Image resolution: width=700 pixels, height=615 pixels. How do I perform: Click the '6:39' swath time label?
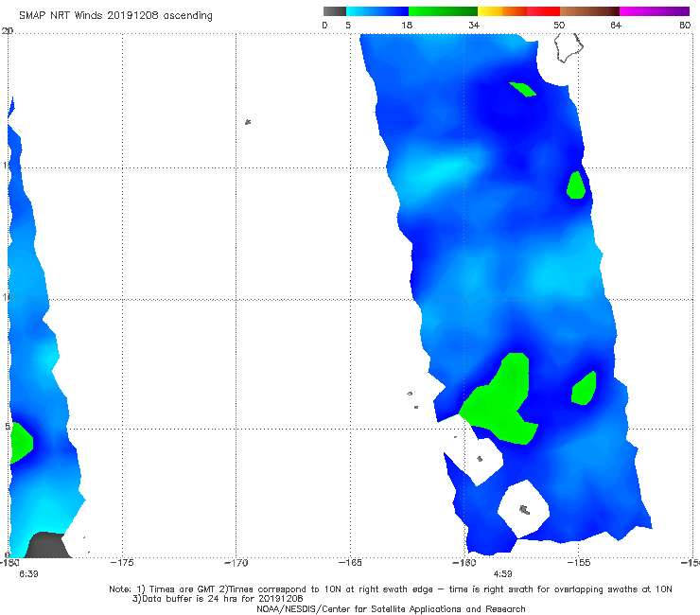click(28, 574)
